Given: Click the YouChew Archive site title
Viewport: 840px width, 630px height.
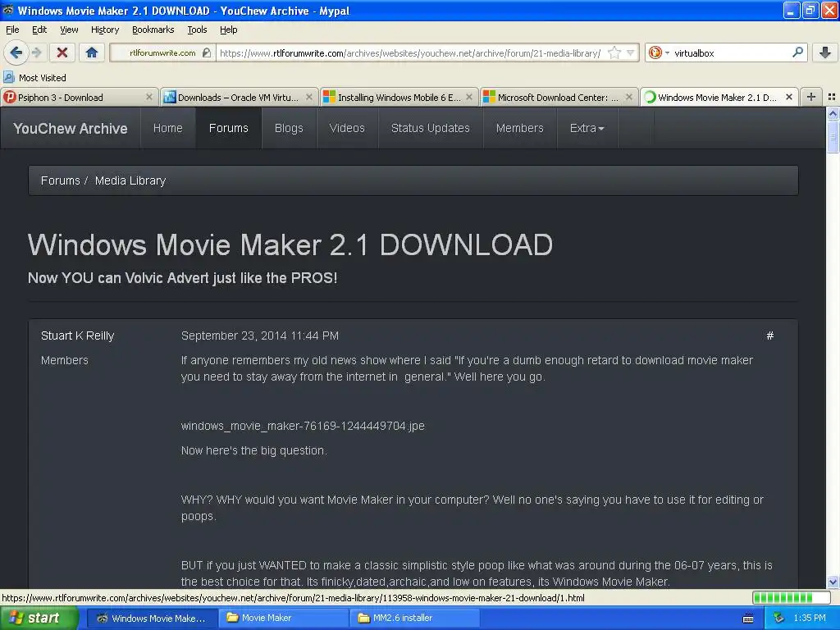Looking at the screenshot, I should click(x=71, y=129).
